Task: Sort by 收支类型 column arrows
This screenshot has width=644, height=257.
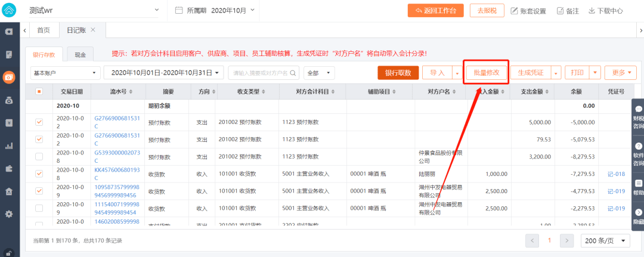Action: [263, 92]
